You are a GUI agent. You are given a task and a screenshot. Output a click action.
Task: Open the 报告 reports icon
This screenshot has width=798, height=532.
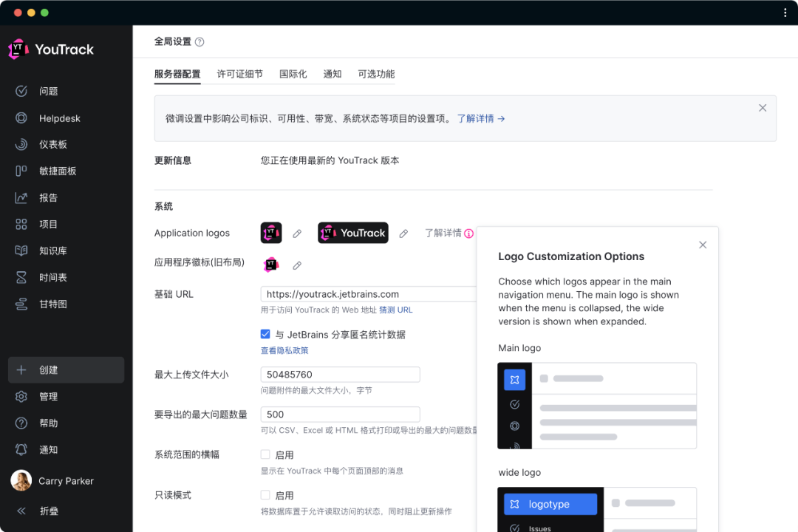tap(21, 197)
